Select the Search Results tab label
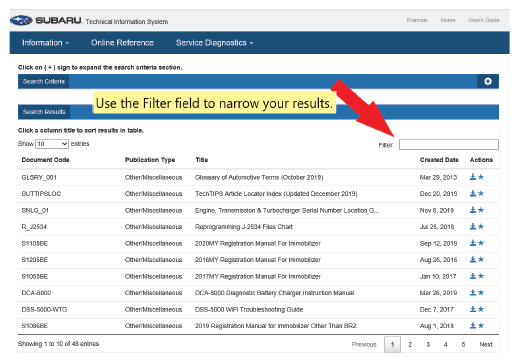 (44, 112)
